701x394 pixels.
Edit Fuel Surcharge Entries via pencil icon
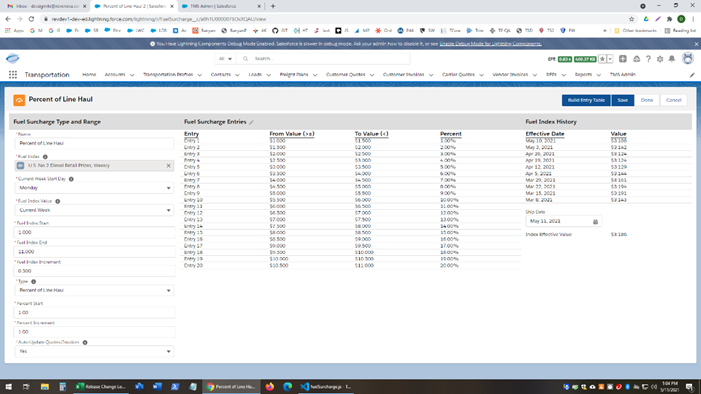[251, 122]
